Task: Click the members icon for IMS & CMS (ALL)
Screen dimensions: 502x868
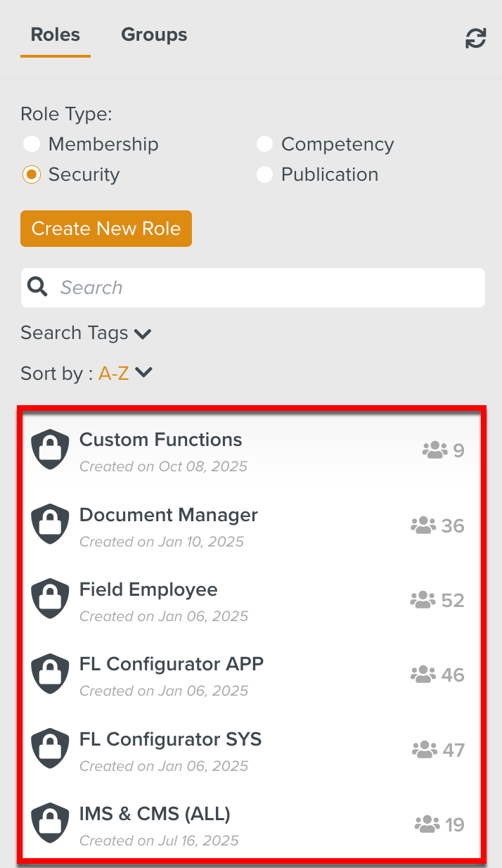Action: 427,824
